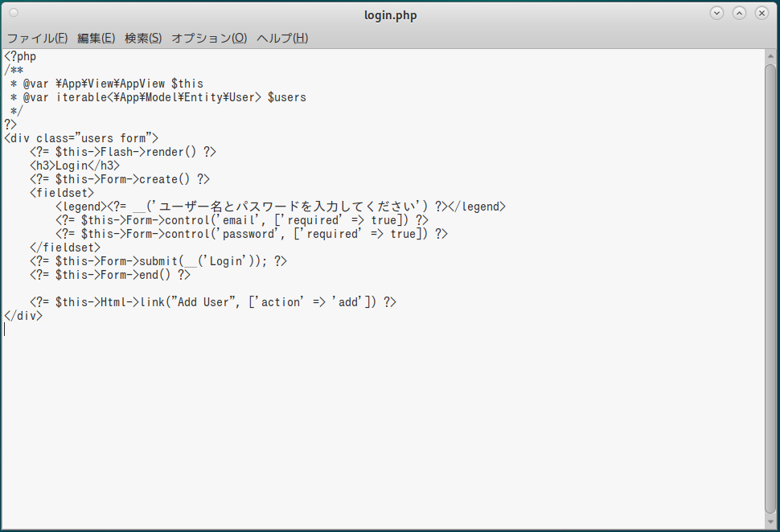Image resolution: width=780 pixels, height=532 pixels.
Task: Minimize the login.php window
Action: point(716,14)
